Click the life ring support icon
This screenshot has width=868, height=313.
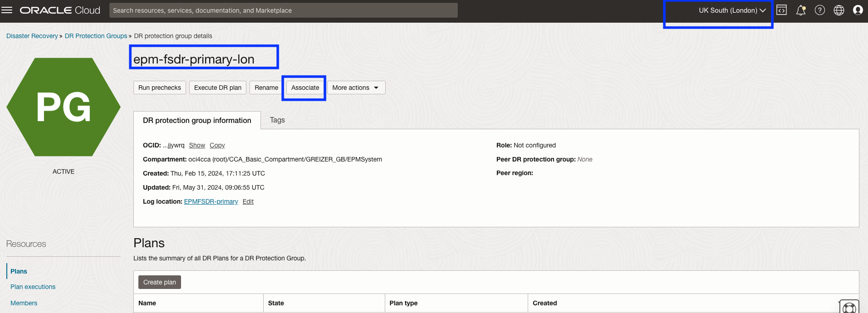tap(849, 308)
